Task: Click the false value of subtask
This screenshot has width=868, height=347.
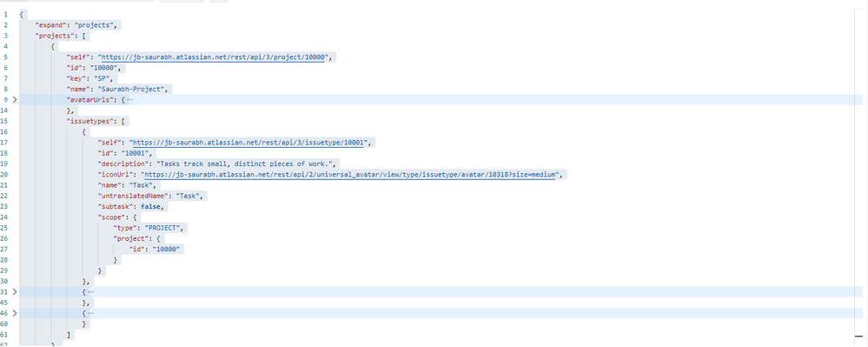Action: pos(151,206)
